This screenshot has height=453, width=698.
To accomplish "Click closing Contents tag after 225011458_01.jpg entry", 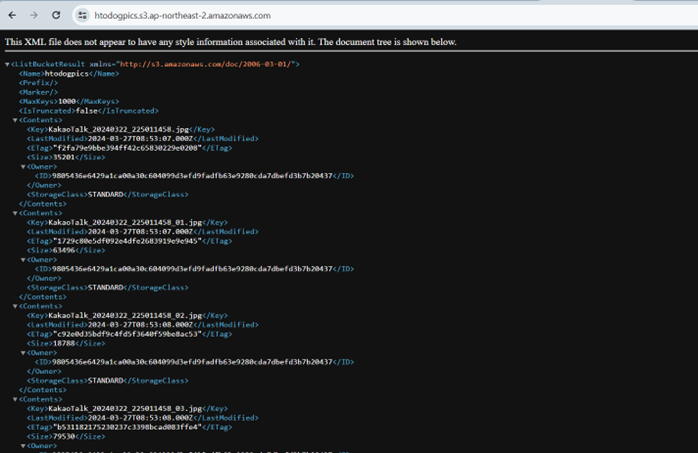I will pyautogui.click(x=42, y=297).
